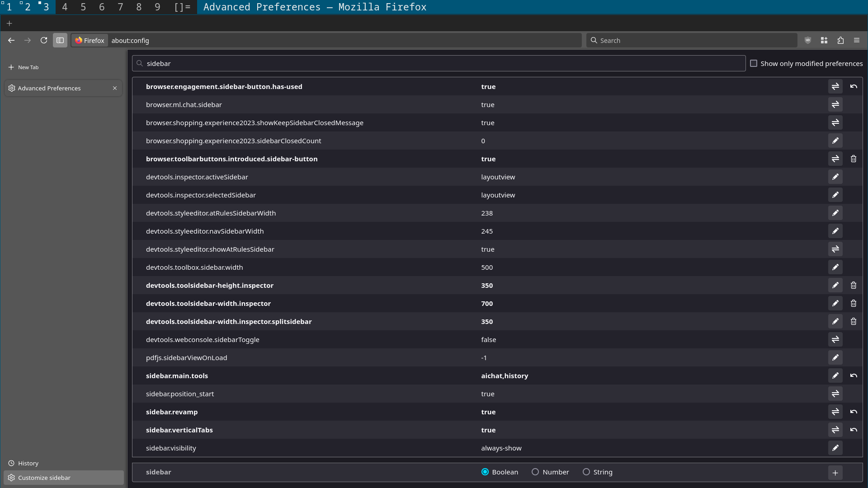
Task: Delete the devtools.toolsidebar-height.inspector preference
Action: [853, 285]
